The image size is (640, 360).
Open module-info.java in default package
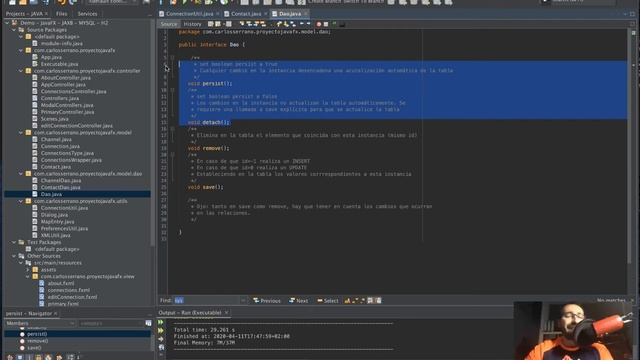pos(61,44)
